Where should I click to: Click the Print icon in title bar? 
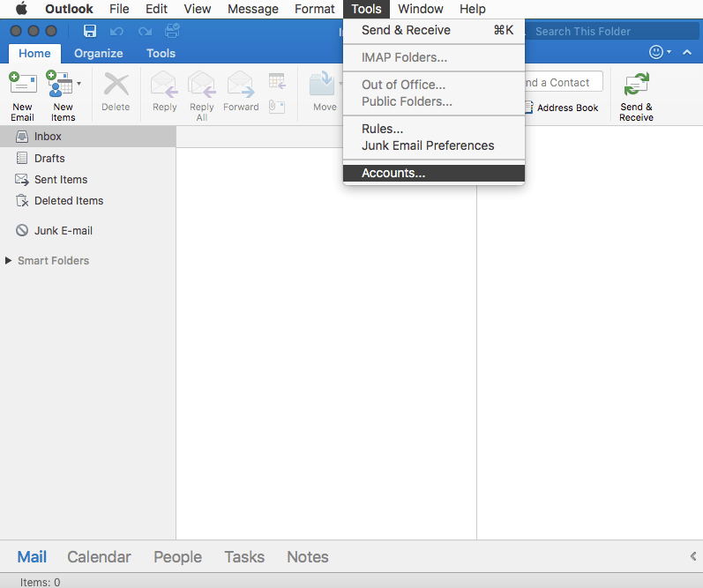(172, 31)
